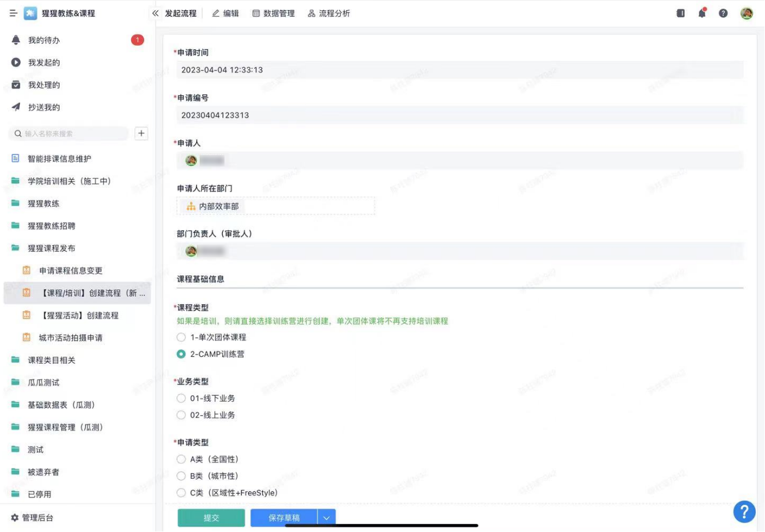Click the 保存草稿 button
Screen dimensions: 765x532
pyautogui.click(x=284, y=518)
